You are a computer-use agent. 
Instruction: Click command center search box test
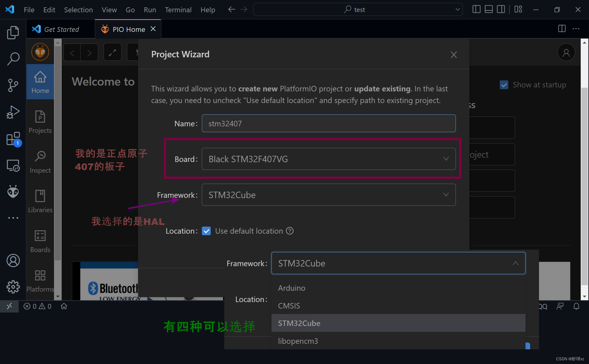tap(358, 10)
